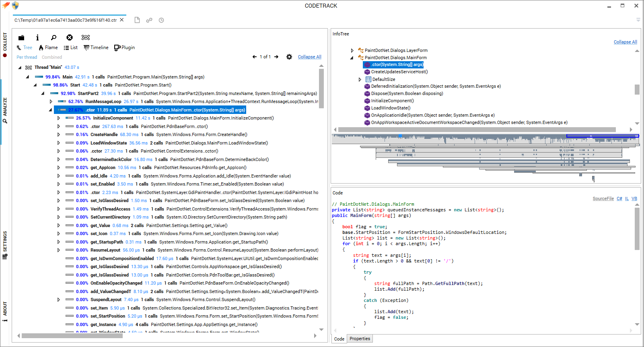Show code as C#
The width and height of the screenshot is (644, 347).
pos(619,198)
